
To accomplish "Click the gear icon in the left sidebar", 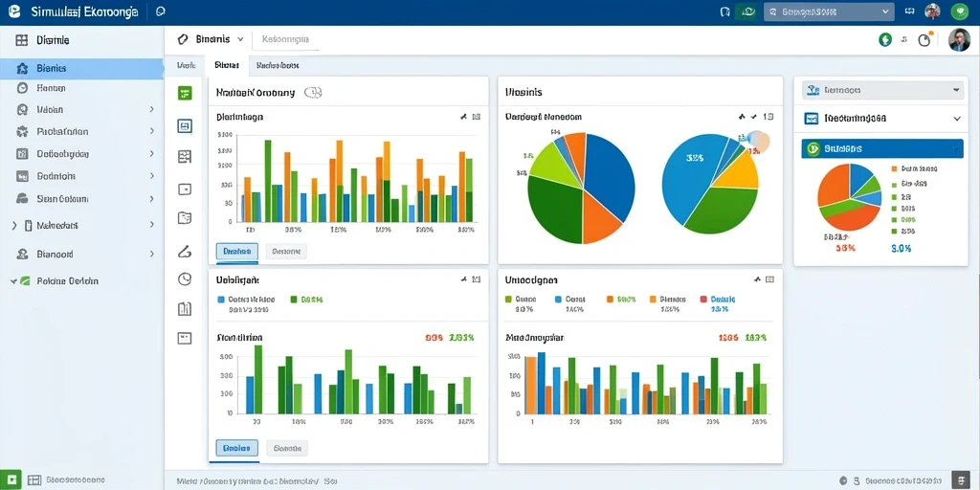I will tap(23, 131).
